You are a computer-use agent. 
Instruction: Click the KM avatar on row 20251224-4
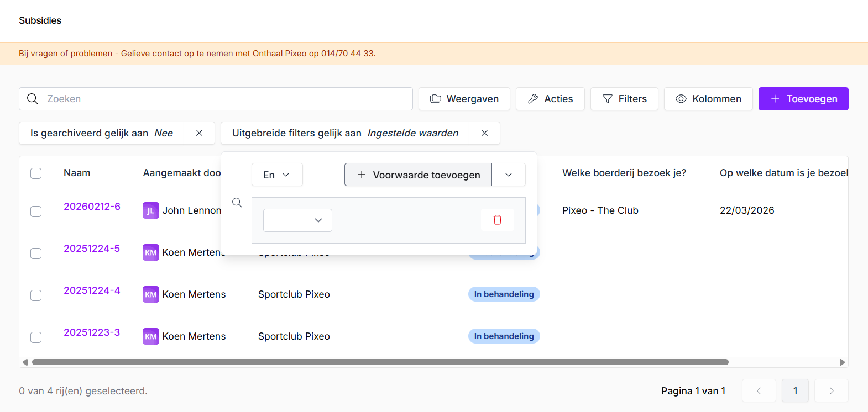pyautogui.click(x=150, y=294)
